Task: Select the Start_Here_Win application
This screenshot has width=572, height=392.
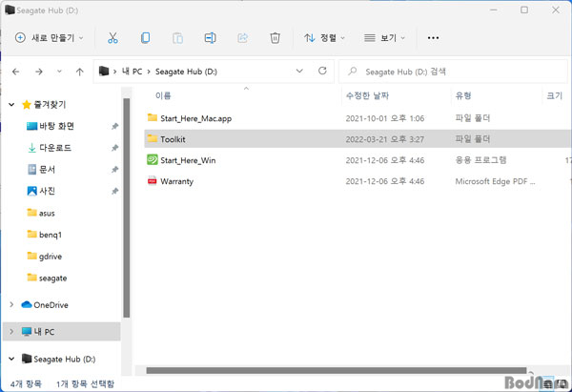Action: 188,160
